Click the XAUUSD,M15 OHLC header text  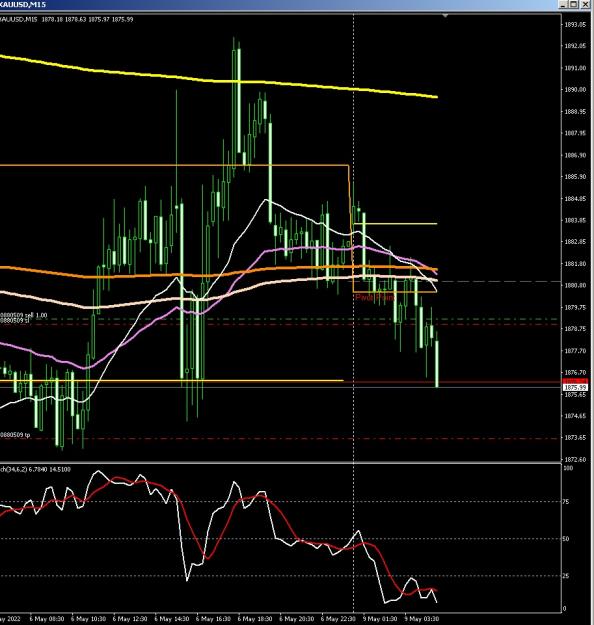[x=66, y=19]
